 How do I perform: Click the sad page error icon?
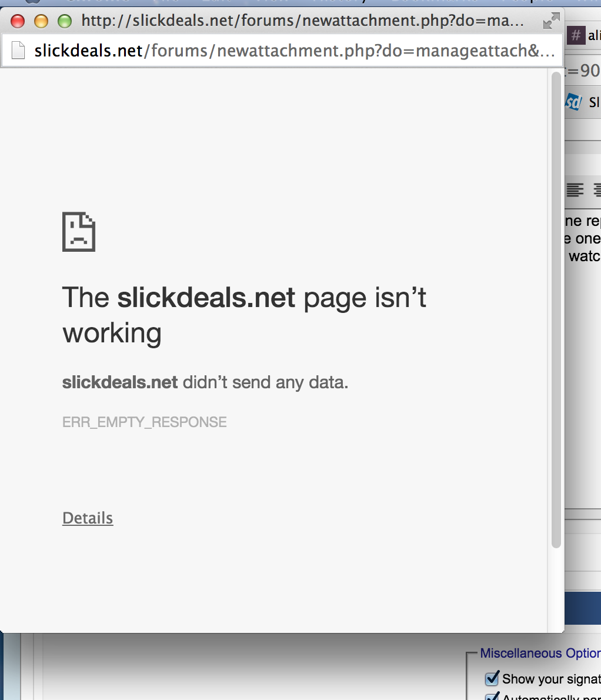coord(79,232)
